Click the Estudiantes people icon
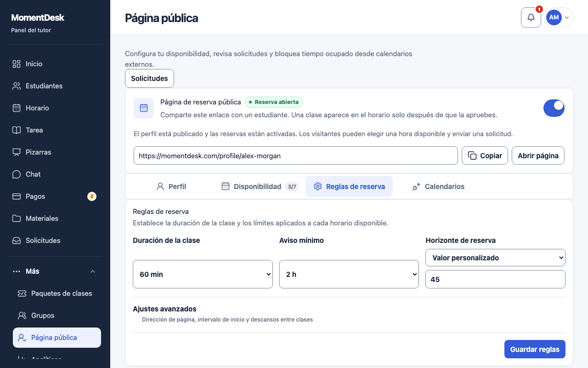Viewport: 588px width, 368px height. (17, 86)
